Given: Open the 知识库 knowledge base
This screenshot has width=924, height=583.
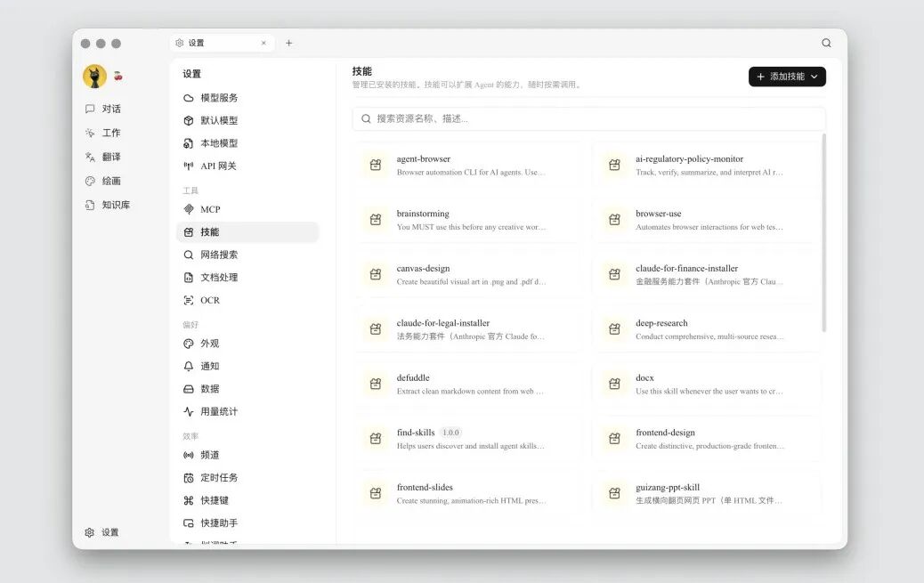Looking at the screenshot, I should point(107,205).
